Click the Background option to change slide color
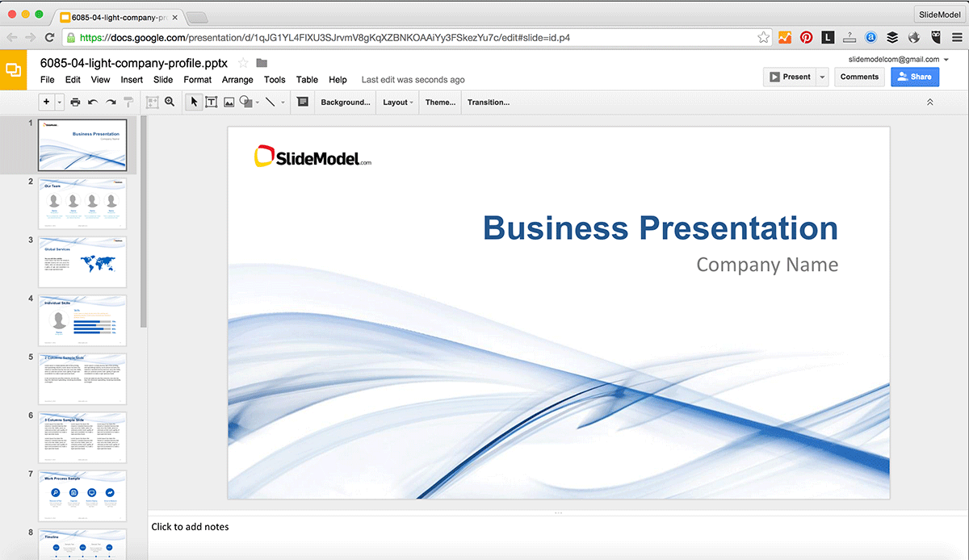Image resolution: width=969 pixels, height=560 pixels. coord(345,102)
